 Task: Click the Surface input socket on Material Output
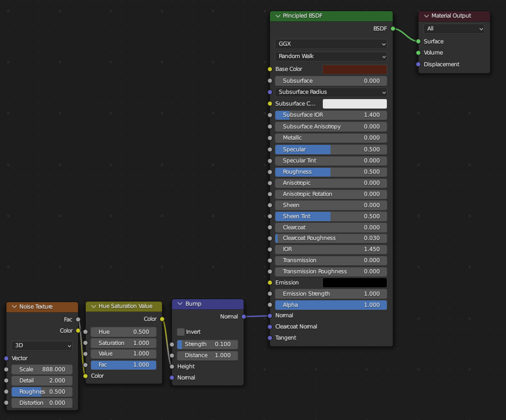(418, 42)
